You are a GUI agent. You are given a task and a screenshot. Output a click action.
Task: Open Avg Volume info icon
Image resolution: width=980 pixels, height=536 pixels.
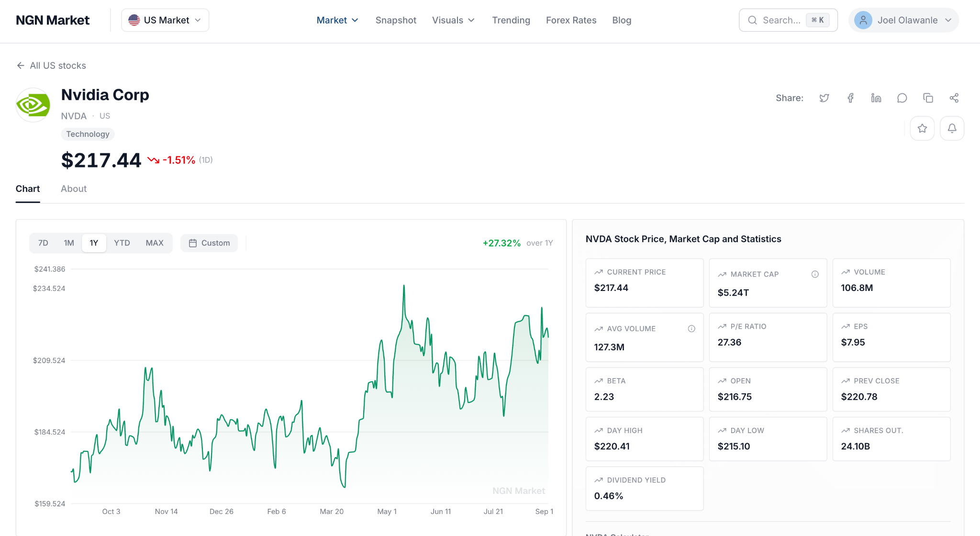(691, 329)
